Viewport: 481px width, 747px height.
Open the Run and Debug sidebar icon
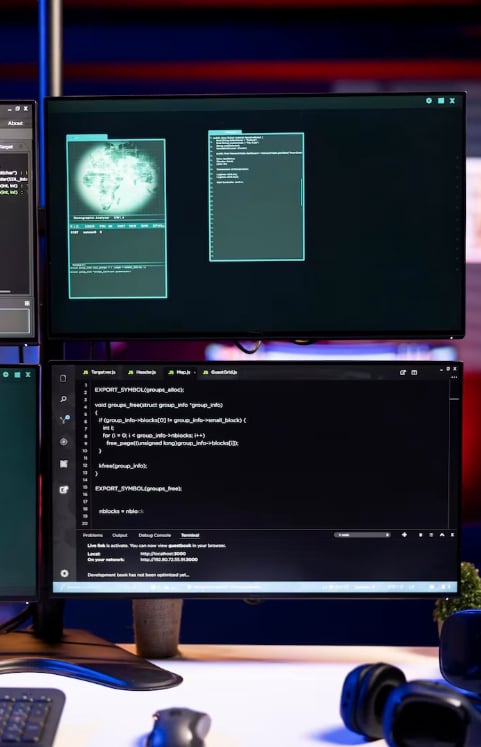point(63,442)
